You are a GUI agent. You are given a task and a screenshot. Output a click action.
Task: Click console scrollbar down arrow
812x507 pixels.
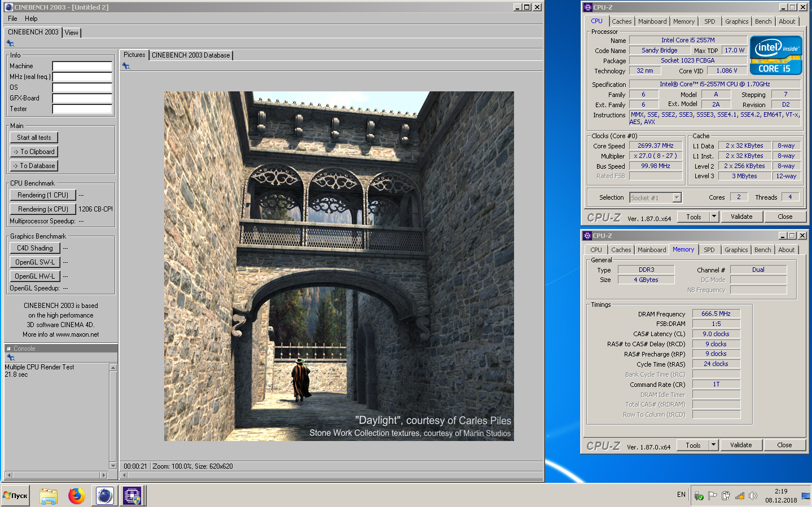tap(113, 466)
